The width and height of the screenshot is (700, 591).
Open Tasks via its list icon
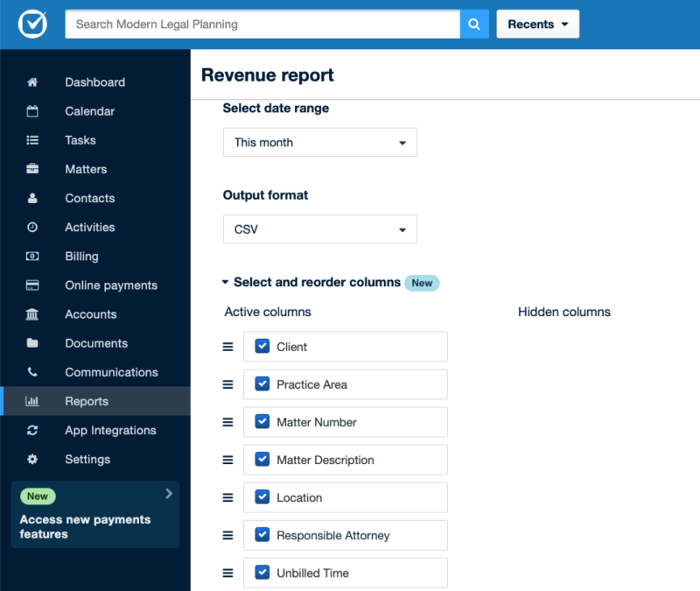pos(31,140)
